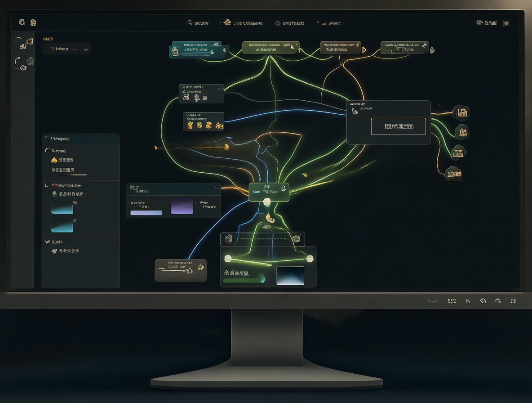Click the topmost output icon right of the large node
Image resolution: width=532 pixels, height=403 pixels.
pyautogui.click(x=461, y=112)
